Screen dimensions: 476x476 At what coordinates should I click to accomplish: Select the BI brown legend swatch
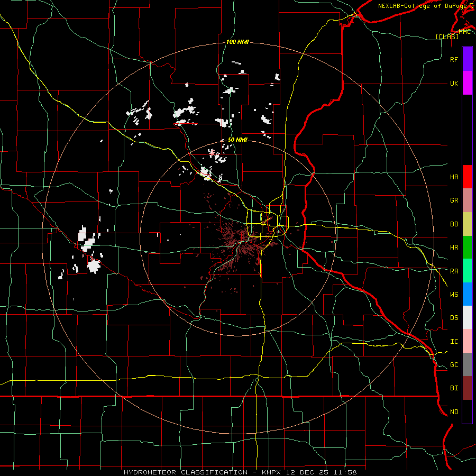pyautogui.click(x=467, y=388)
